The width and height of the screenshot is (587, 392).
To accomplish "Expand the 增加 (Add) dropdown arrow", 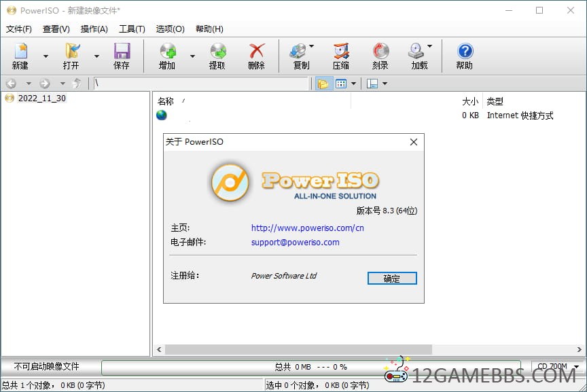I will point(192,56).
